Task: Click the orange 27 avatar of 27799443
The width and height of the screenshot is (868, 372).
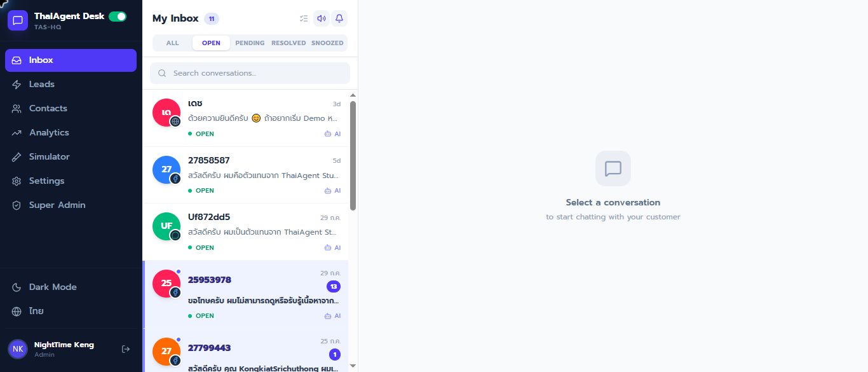Action: (x=166, y=351)
